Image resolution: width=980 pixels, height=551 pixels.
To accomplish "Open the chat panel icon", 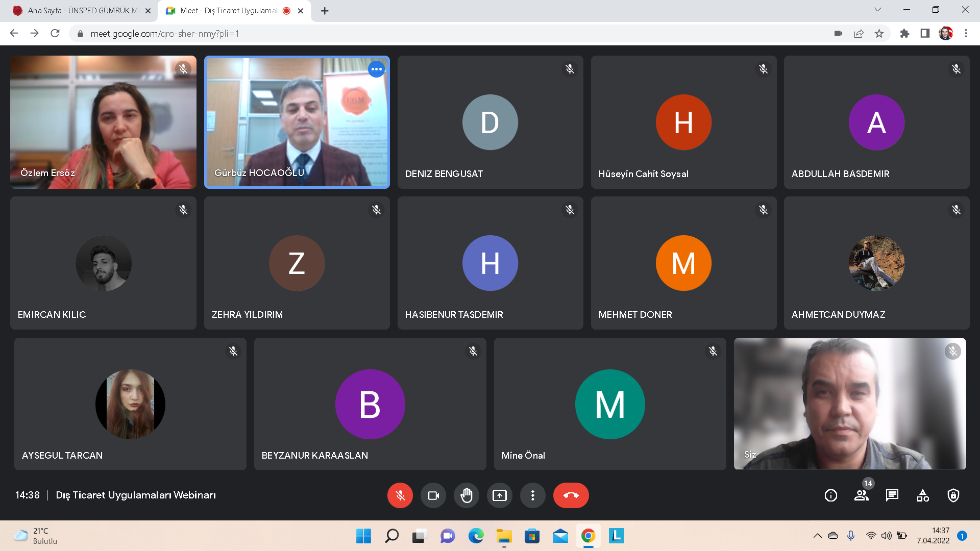I will [892, 495].
